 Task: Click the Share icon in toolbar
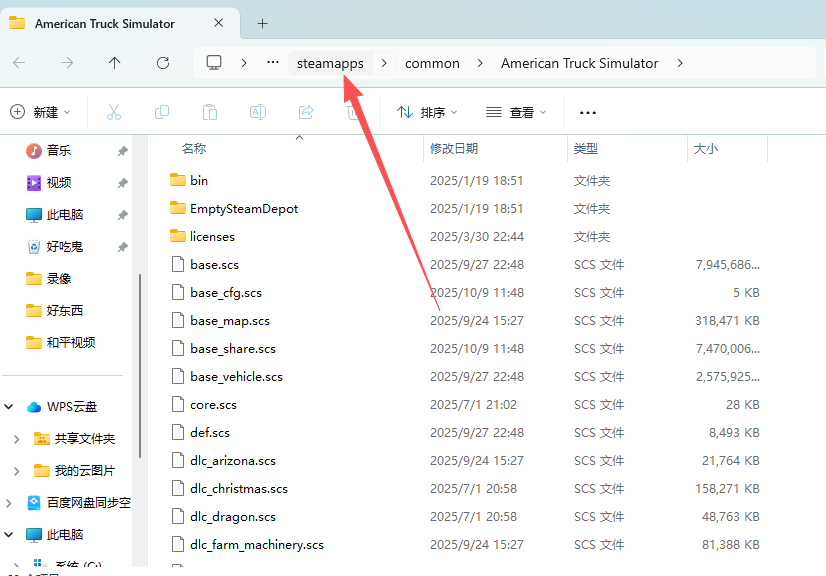click(x=306, y=113)
